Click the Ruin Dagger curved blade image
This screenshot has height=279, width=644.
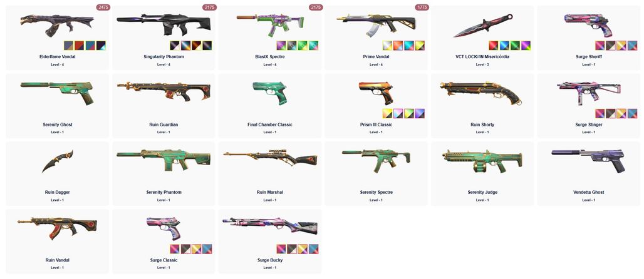point(58,161)
